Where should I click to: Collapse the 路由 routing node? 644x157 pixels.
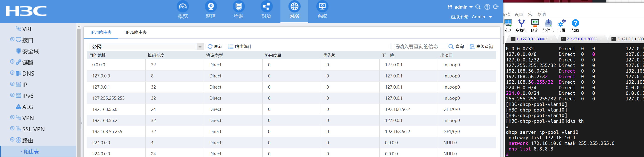(12, 140)
